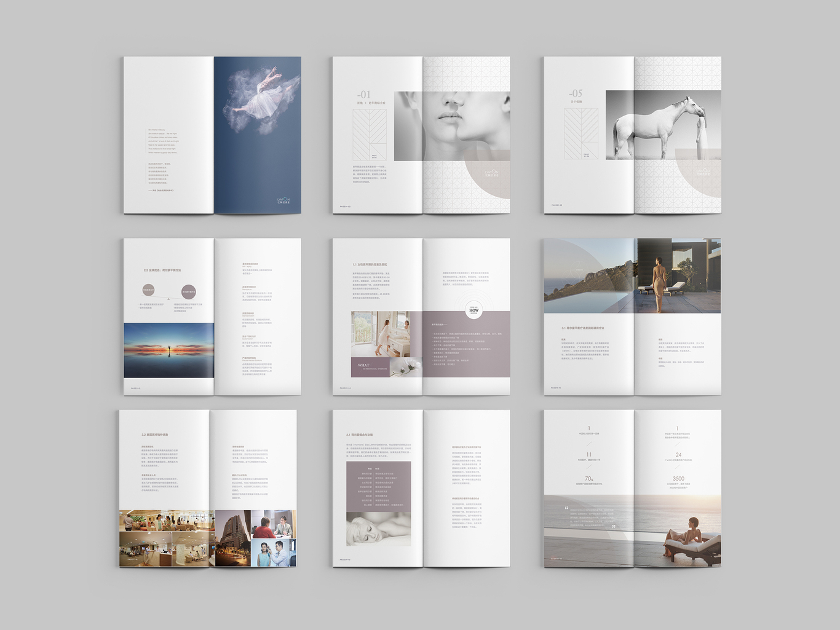The height and width of the screenshot is (630, 840).
Task: Click the herringbone line pattern graphic under -01
Action: pos(370,135)
